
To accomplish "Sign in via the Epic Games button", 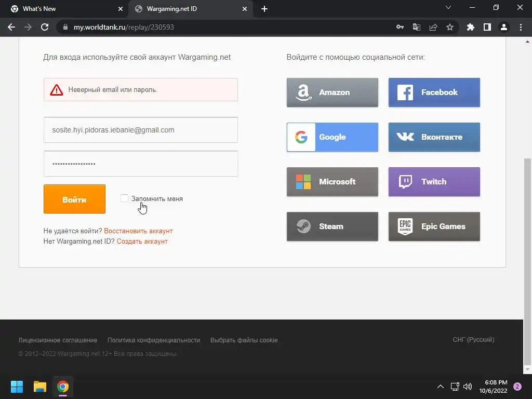I will tap(434, 227).
